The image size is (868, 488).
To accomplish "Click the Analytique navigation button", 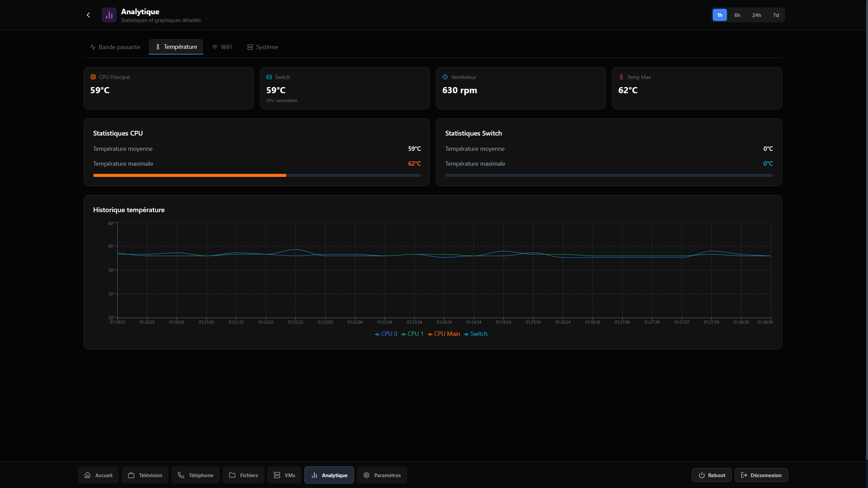I will (x=329, y=475).
